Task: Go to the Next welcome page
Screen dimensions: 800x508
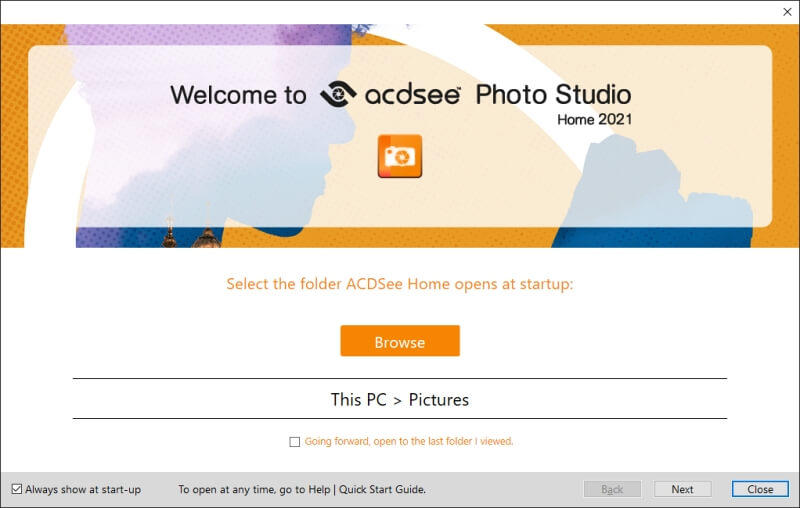Action: pos(682,489)
